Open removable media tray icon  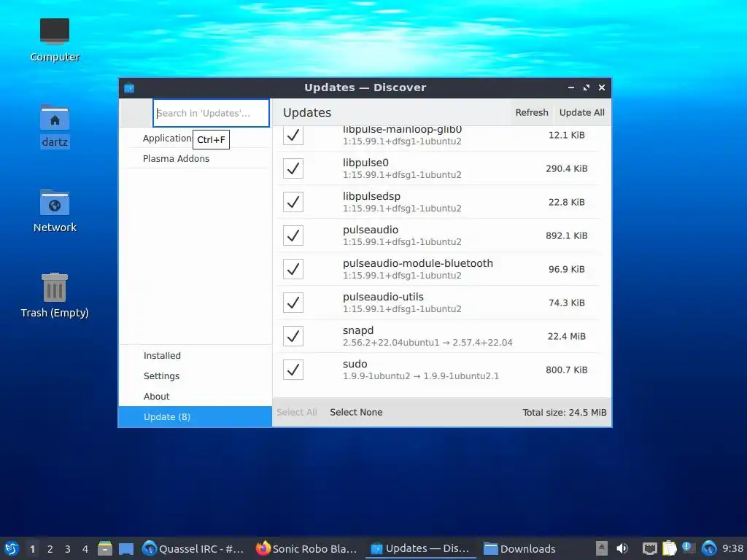click(602, 548)
